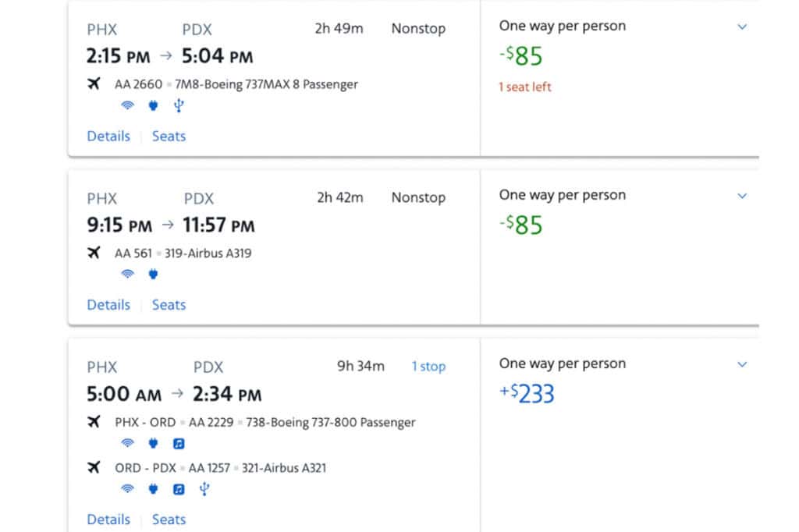Select the airplane icon beside AA 1257
The width and height of the screenshot is (799, 532).
point(95,468)
